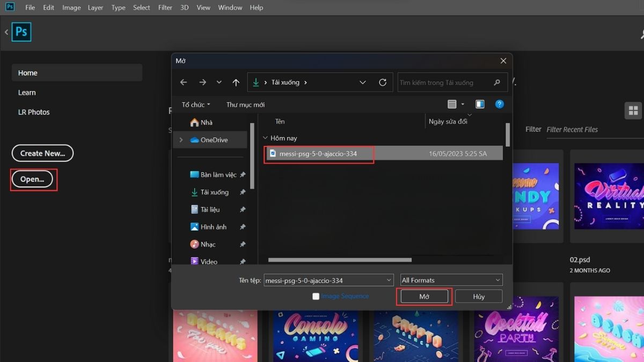The image size is (644, 362).
Task: Open the Tổ chức dropdown menu
Action: 196,105
